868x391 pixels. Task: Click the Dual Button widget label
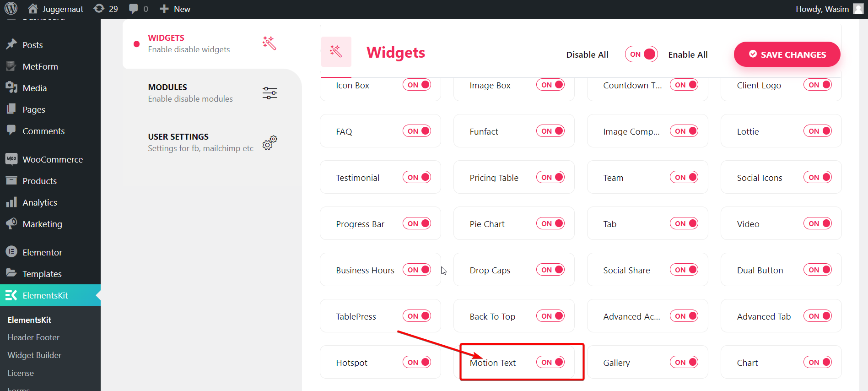760,270
